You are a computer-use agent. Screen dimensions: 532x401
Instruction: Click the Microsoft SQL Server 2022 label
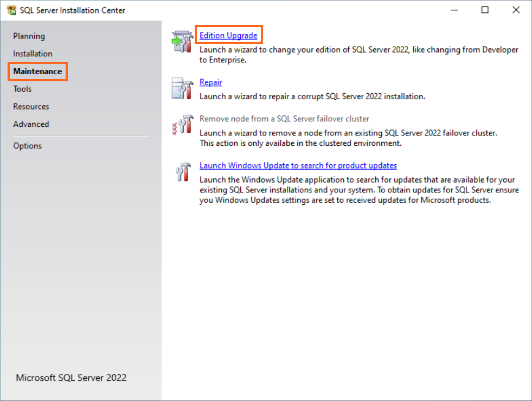coord(71,378)
